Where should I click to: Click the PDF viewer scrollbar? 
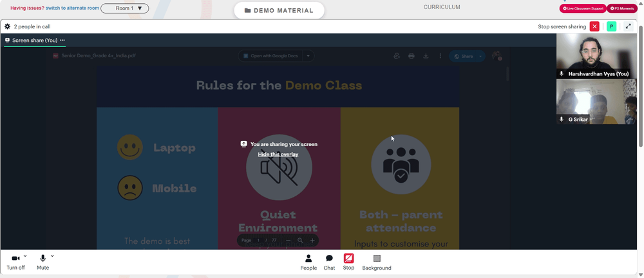pyautogui.click(x=507, y=74)
